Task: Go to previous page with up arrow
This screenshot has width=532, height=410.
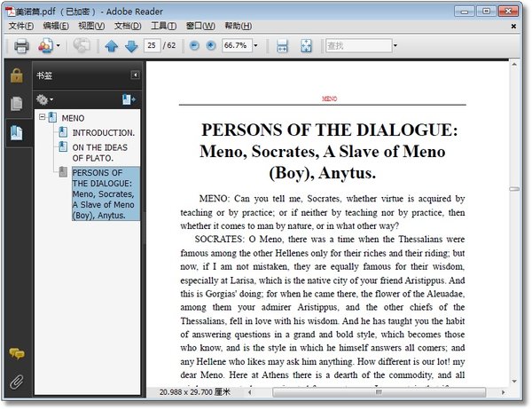Action: click(112, 45)
